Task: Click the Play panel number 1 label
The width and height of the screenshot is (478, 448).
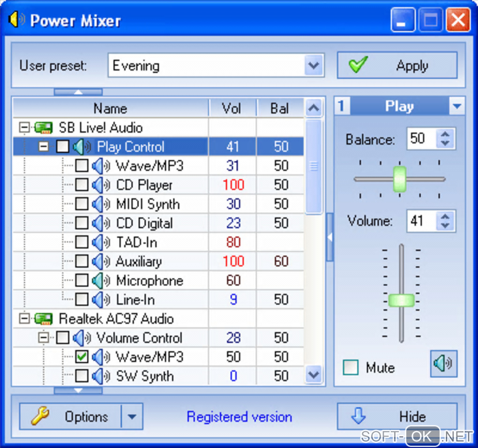Action: 342,106
